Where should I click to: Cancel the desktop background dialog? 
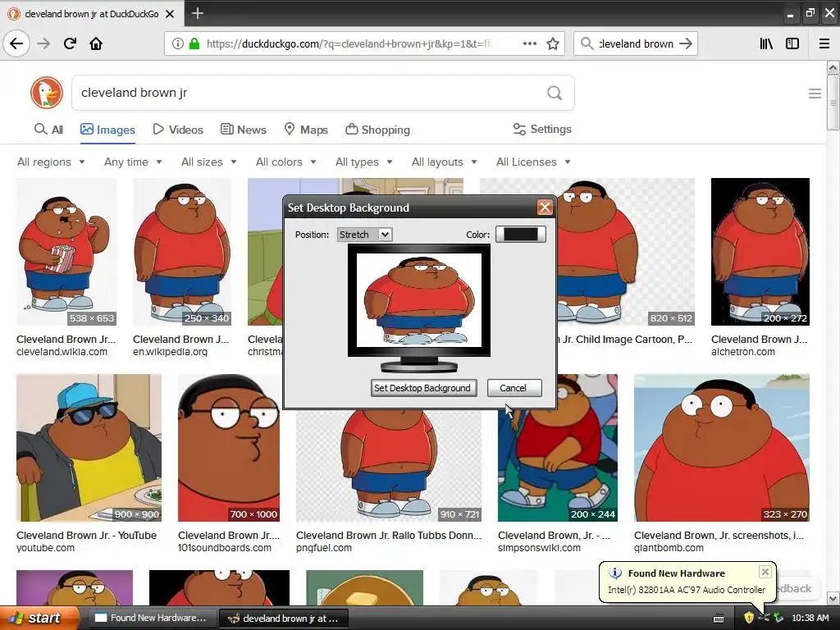coord(514,388)
